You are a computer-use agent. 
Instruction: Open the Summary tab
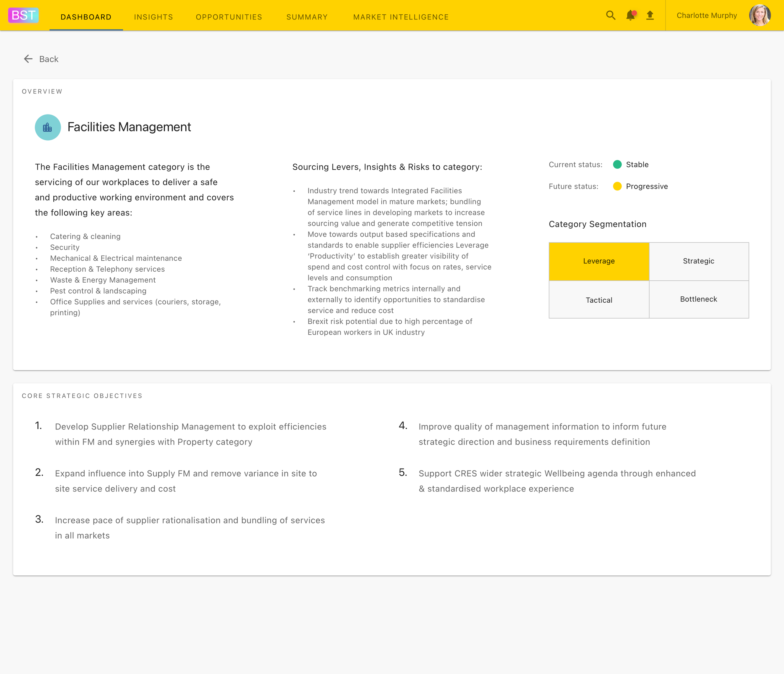[307, 17]
